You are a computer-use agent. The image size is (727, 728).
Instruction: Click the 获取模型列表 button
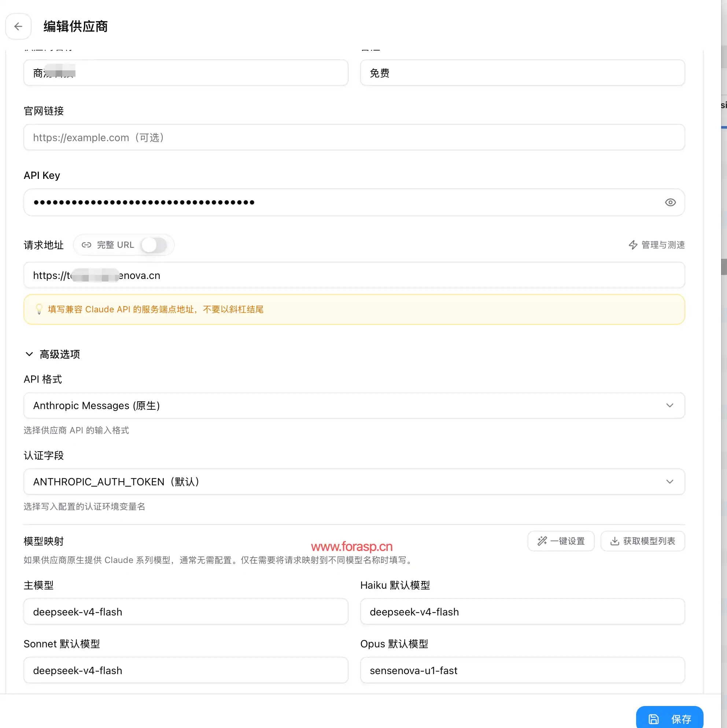[x=643, y=541]
